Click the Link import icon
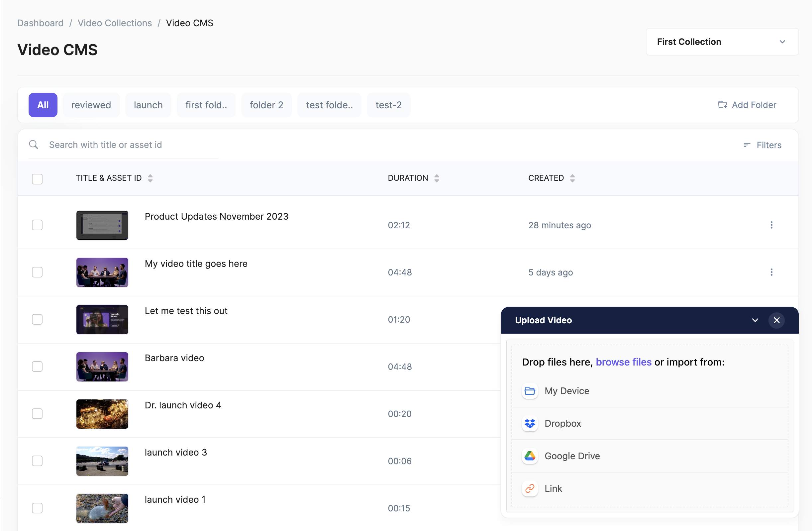Viewport: 812px width, 531px height. coord(530,489)
